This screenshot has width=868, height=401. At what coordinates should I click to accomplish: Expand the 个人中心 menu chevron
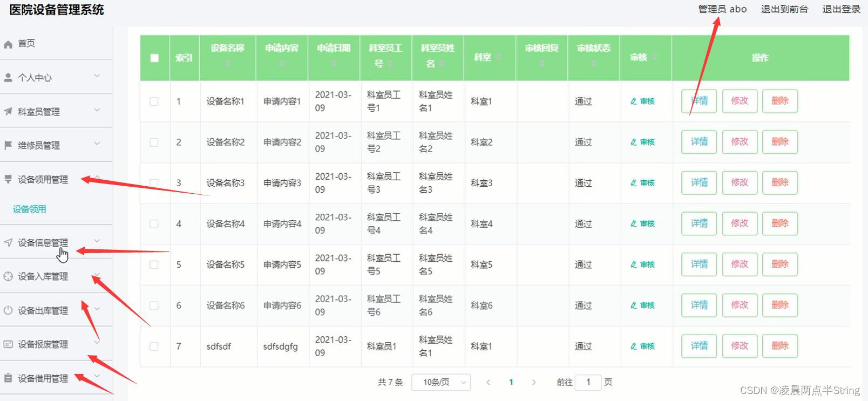[97, 76]
